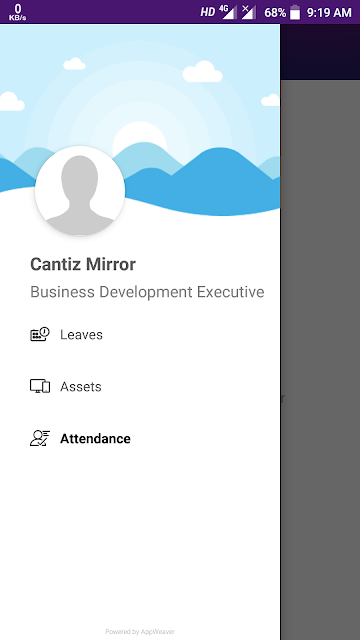
Task: Tap the profile avatar placeholder
Action: [x=80, y=191]
